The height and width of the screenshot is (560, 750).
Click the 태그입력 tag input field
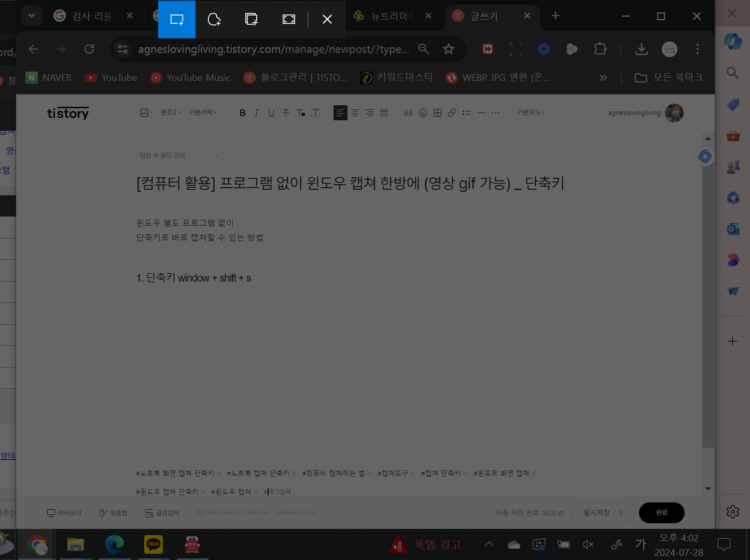click(279, 491)
